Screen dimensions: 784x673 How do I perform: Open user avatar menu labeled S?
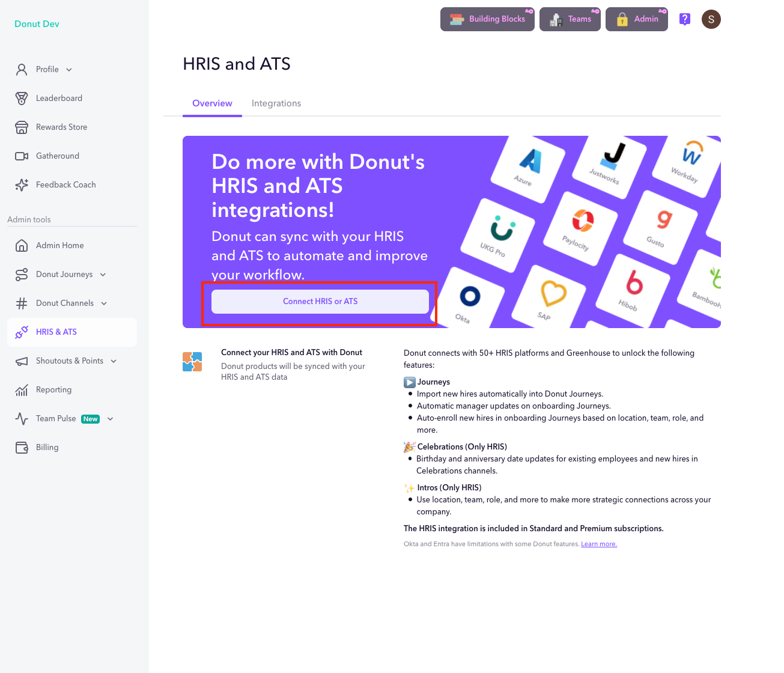click(711, 19)
